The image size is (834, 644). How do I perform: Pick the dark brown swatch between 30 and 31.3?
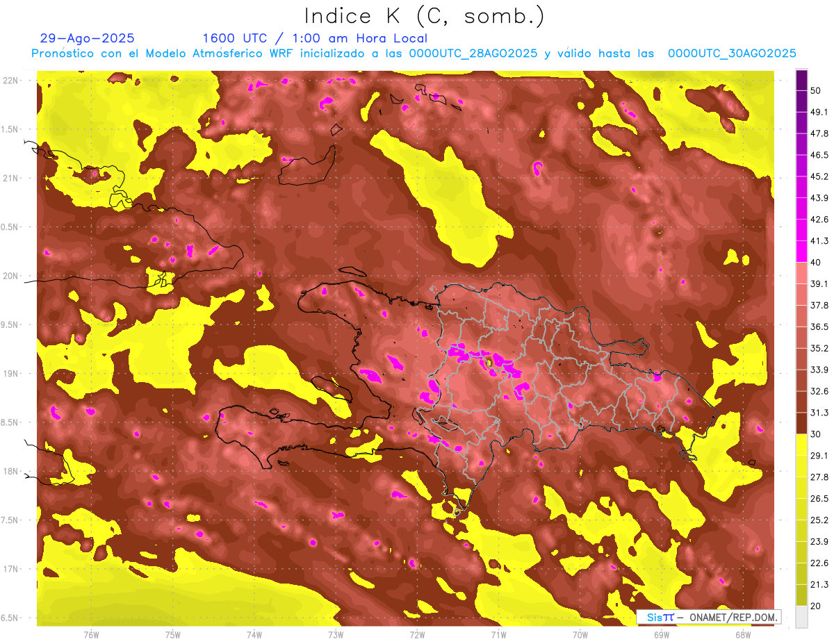point(801,423)
